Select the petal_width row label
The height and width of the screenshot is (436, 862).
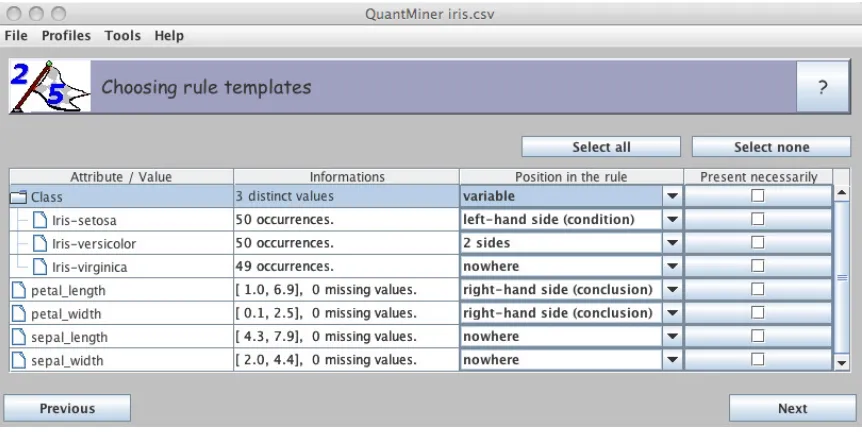tap(66, 314)
